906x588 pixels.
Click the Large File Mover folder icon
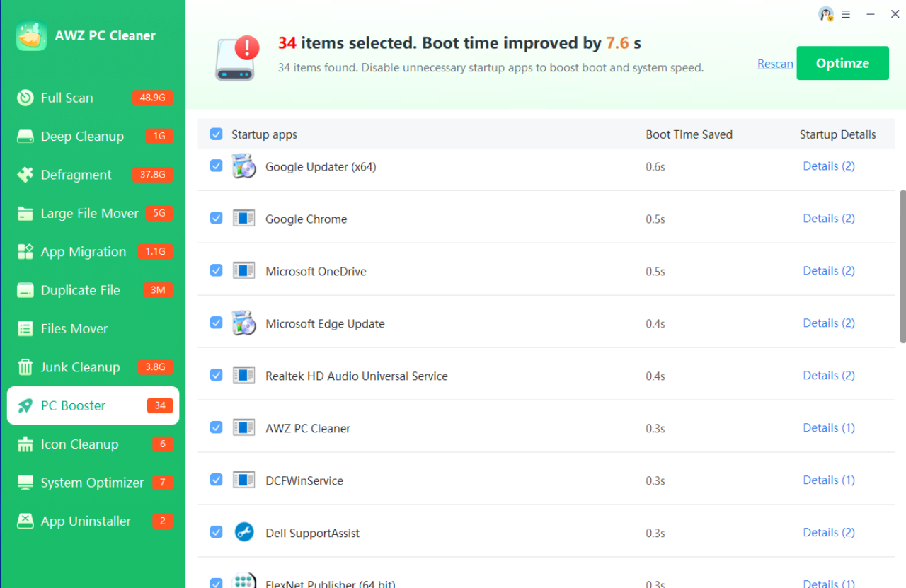pyautogui.click(x=25, y=213)
